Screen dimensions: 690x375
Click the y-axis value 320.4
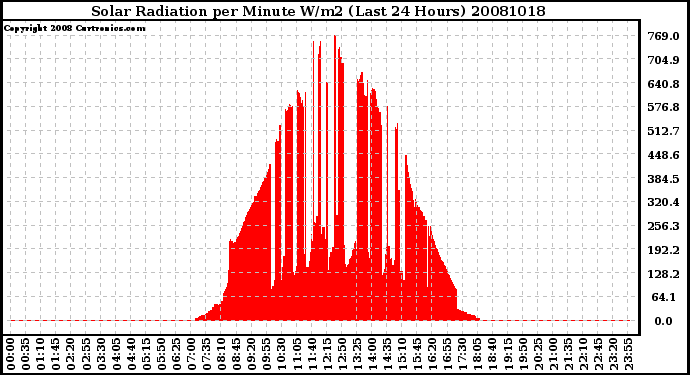(663, 202)
